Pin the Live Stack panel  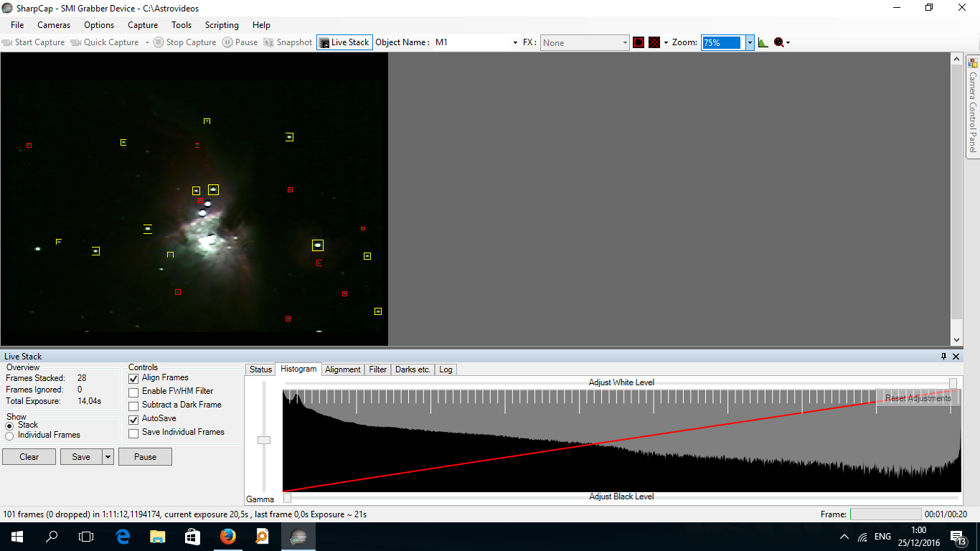[x=943, y=357]
